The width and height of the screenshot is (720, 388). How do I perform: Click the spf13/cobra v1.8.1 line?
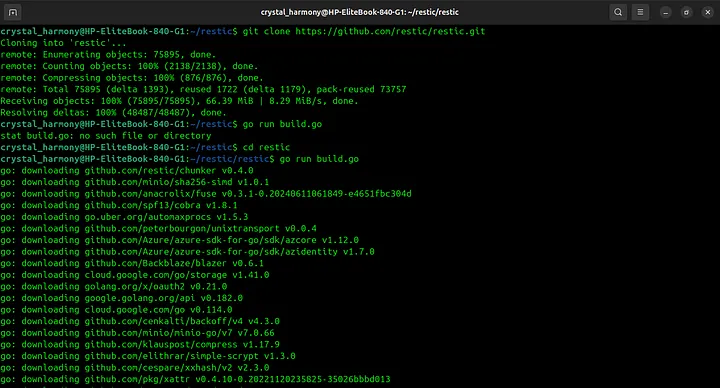118,205
